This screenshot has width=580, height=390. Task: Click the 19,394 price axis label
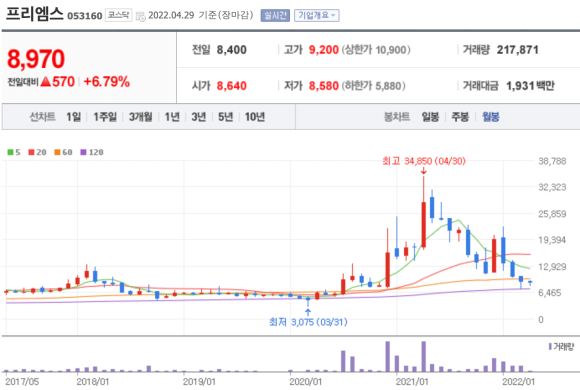pos(552,240)
